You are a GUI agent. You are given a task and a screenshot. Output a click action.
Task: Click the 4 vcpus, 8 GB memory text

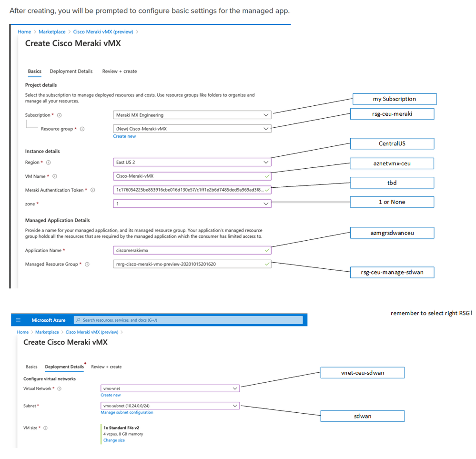pyautogui.click(x=123, y=434)
